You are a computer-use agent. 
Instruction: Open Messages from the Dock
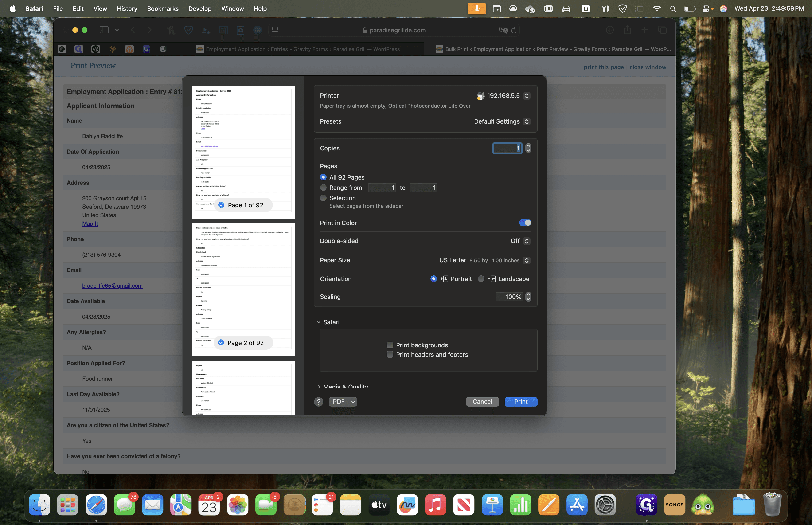pos(124,505)
